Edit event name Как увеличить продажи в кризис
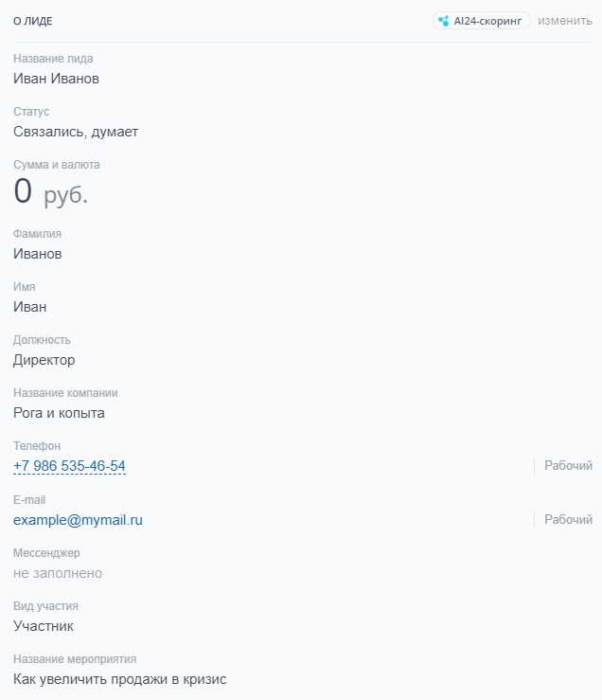This screenshot has width=602, height=700. point(120,679)
